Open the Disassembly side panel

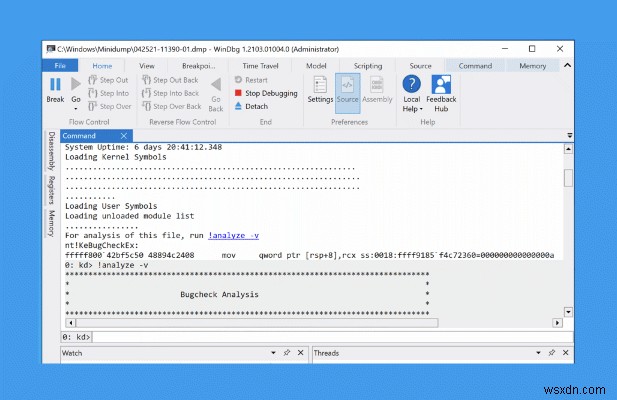point(51,151)
